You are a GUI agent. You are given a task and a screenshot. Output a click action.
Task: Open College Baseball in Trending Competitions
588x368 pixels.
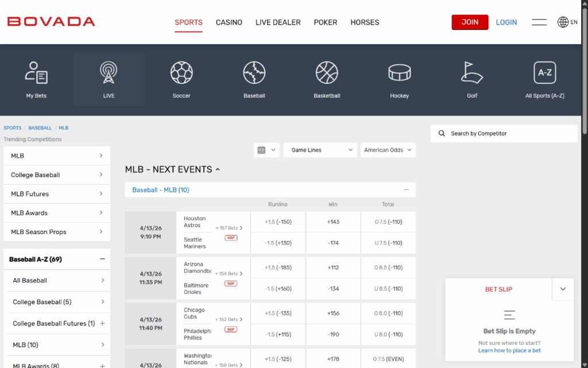(57, 175)
